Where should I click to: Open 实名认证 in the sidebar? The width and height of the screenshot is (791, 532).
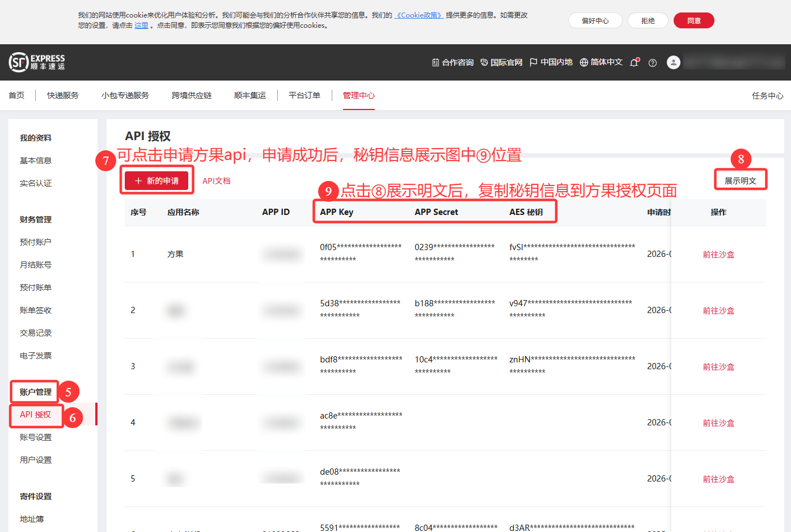(36, 183)
